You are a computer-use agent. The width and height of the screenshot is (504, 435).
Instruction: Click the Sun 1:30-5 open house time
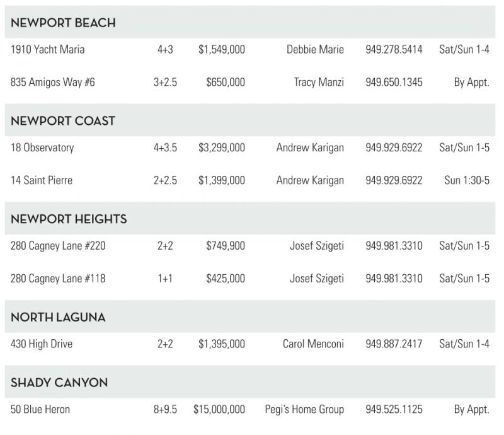click(467, 180)
